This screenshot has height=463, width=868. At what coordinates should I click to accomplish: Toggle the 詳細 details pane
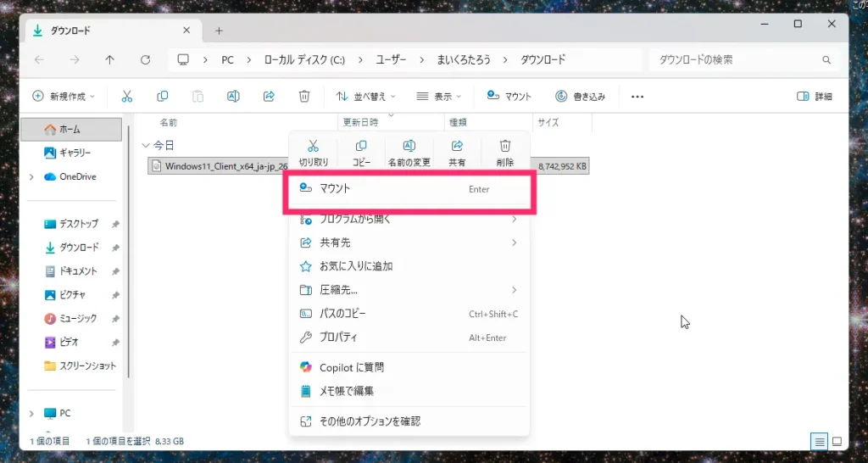pyautogui.click(x=814, y=97)
